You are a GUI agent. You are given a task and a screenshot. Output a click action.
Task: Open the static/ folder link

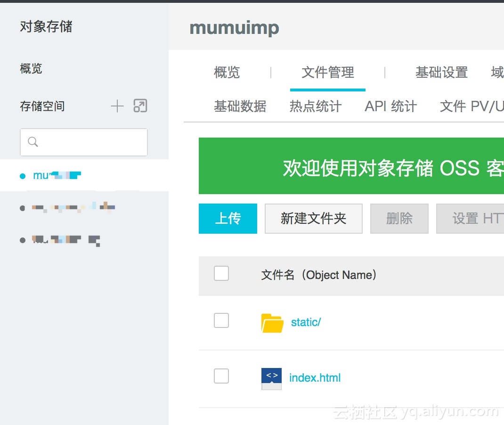click(306, 322)
